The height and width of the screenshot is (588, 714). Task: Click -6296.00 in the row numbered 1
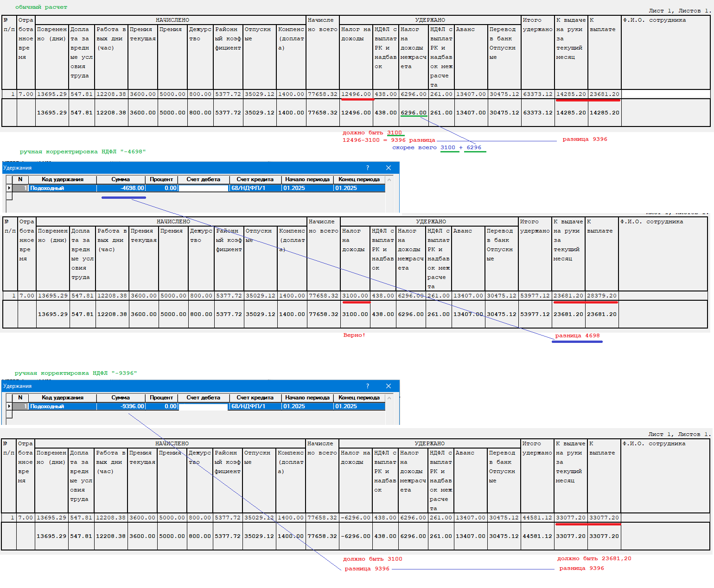coord(356,518)
